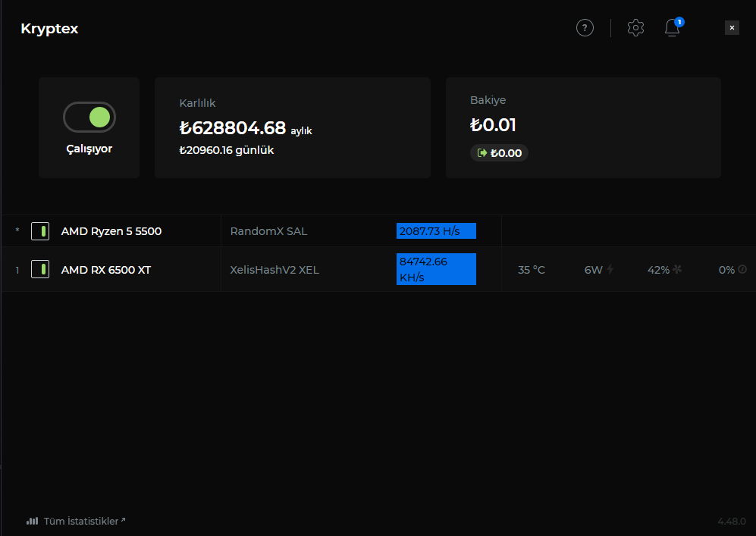This screenshot has height=536, width=756.
Task: Click the bar chart statistics icon
Action: coord(33,521)
